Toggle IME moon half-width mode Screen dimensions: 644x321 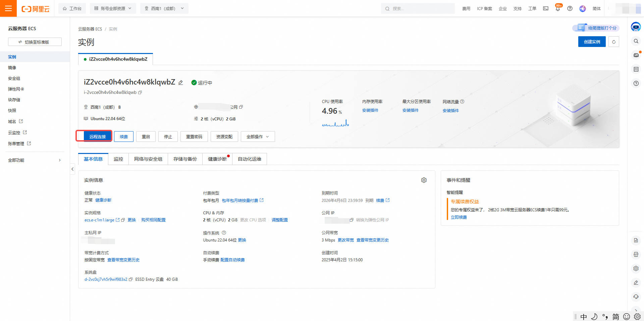coord(594,317)
